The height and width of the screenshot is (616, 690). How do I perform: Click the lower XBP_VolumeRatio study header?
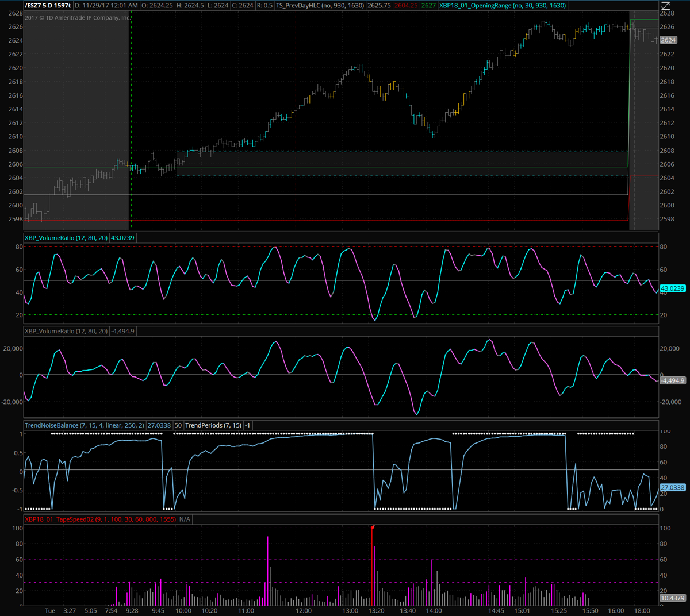66,331
